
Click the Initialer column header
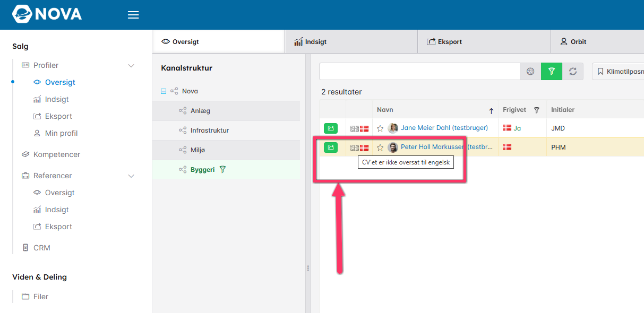[x=563, y=110]
